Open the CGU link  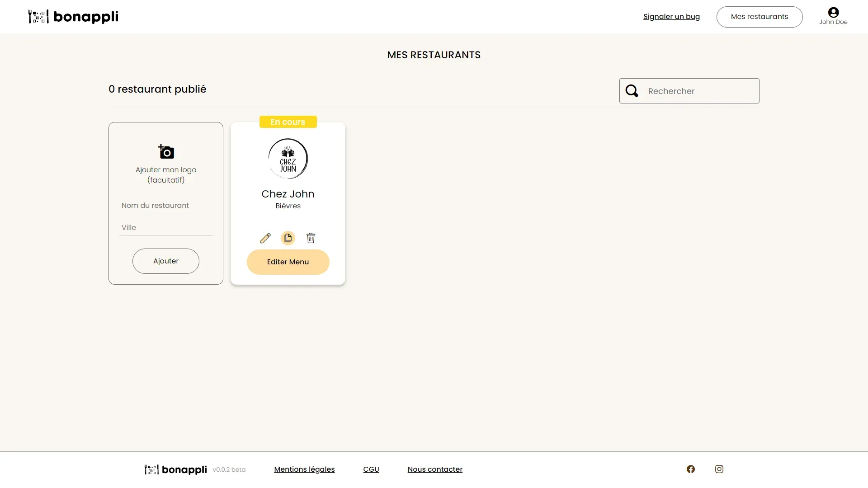[x=371, y=469]
